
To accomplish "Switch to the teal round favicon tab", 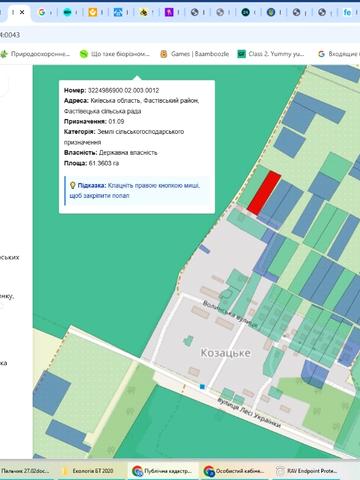I will [x=67, y=12].
